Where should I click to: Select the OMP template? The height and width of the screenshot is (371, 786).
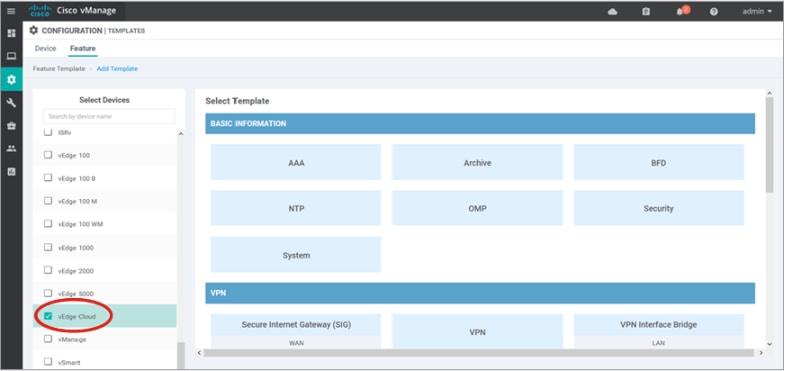pyautogui.click(x=477, y=208)
